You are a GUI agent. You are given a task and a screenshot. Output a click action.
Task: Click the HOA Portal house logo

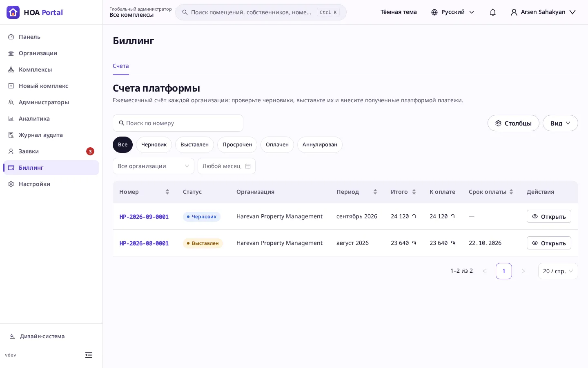click(x=13, y=12)
